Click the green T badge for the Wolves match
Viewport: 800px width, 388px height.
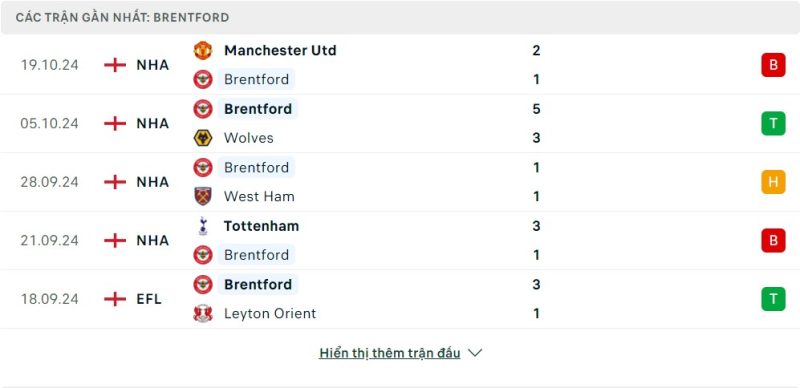click(773, 124)
